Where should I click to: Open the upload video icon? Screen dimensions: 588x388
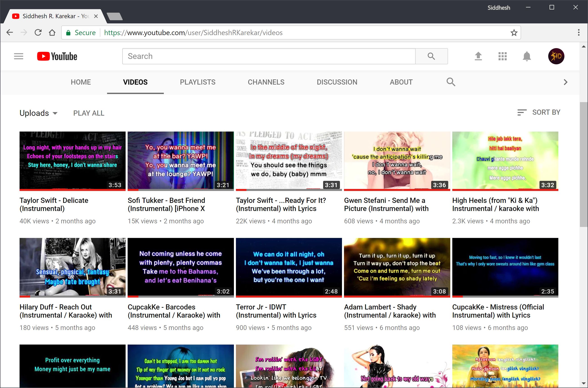[478, 56]
